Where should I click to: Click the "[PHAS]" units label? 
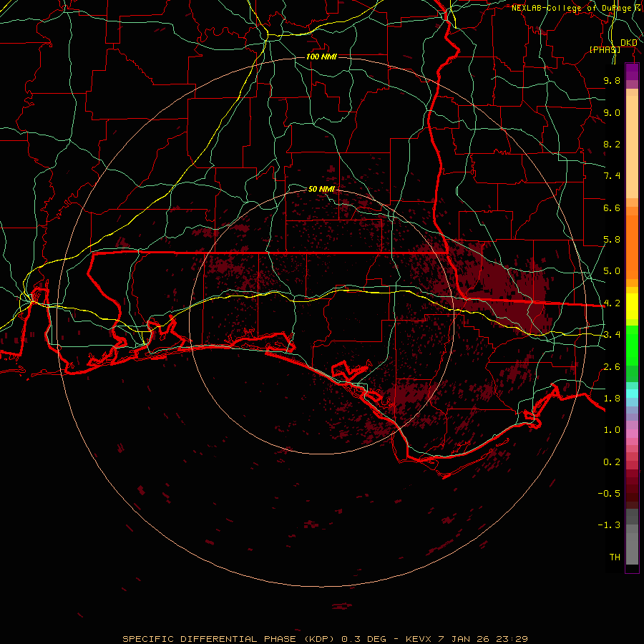click(x=605, y=49)
